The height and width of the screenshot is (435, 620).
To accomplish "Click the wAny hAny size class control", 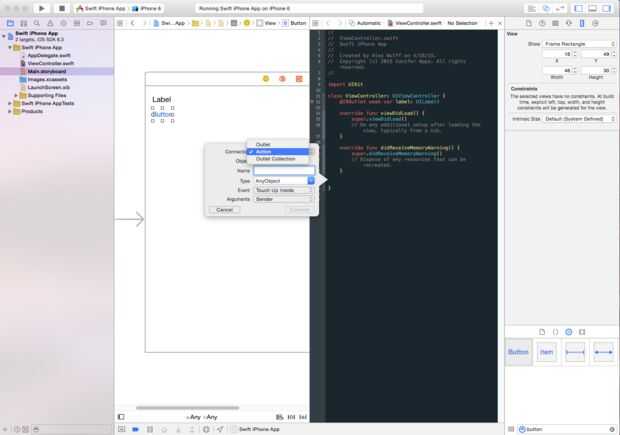I will tap(202, 417).
